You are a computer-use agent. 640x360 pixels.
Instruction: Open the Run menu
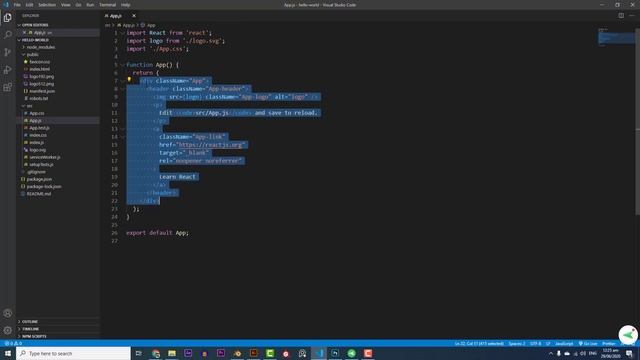point(90,5)
